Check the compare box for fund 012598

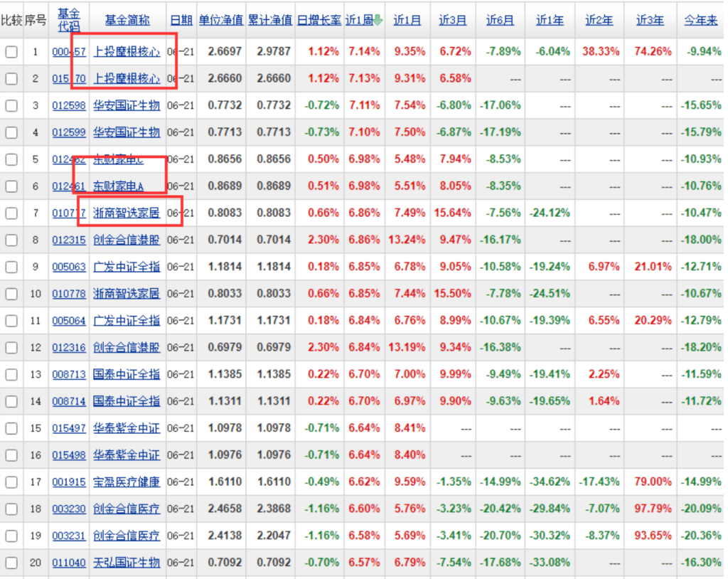11,105
